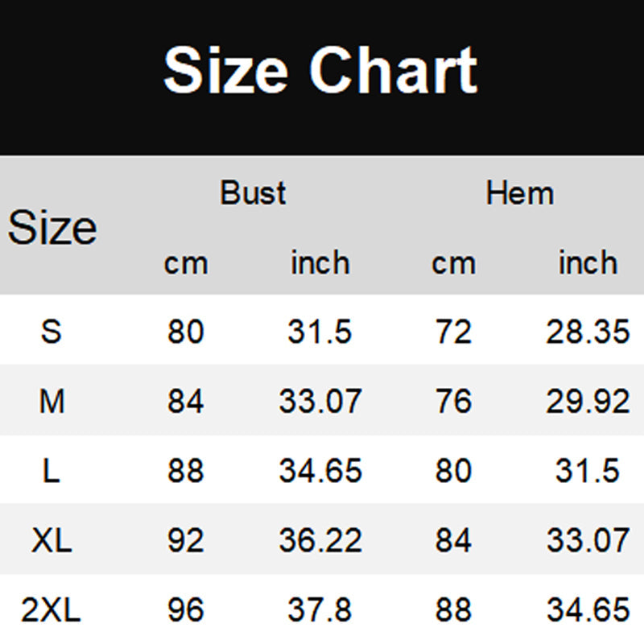Screen dimensions: 644x644
Task: Click the 28.35 hem inch value
Action: [x=588, y=332]
